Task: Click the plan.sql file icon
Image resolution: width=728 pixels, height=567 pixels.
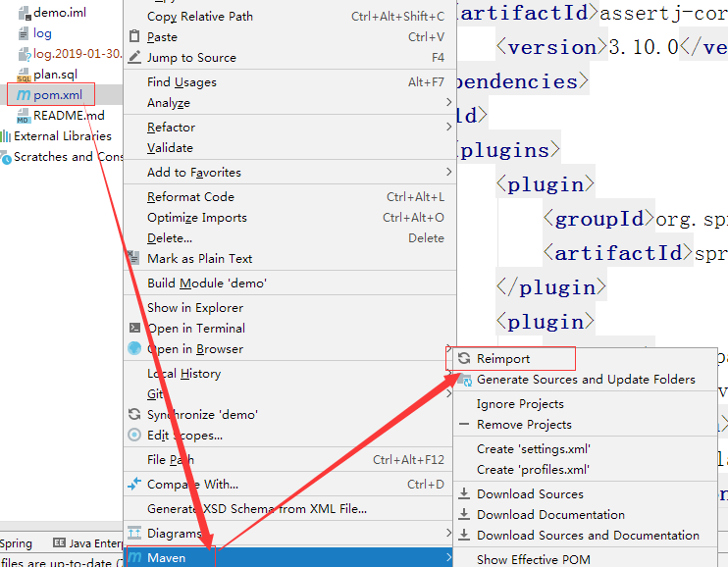Action: pyautogui.click(x=24, y=75)
